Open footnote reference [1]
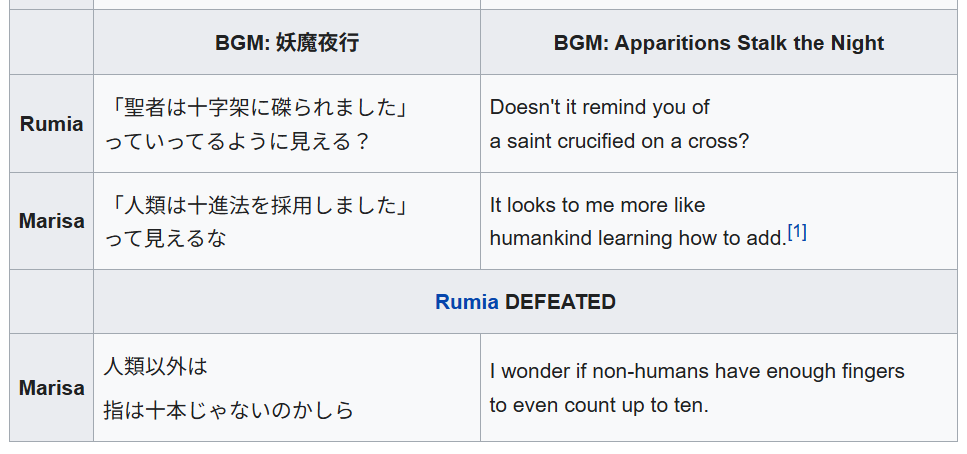 point(797,233)
